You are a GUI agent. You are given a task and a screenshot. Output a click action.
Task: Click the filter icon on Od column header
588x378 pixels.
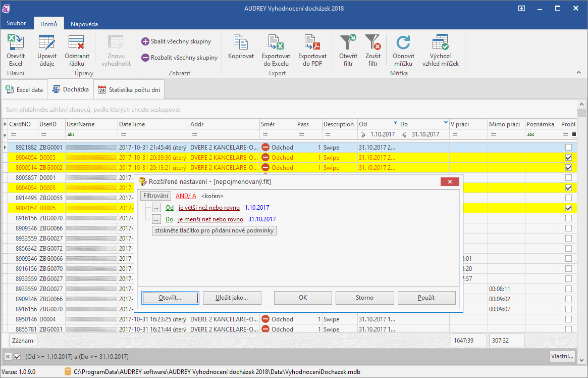395,123
